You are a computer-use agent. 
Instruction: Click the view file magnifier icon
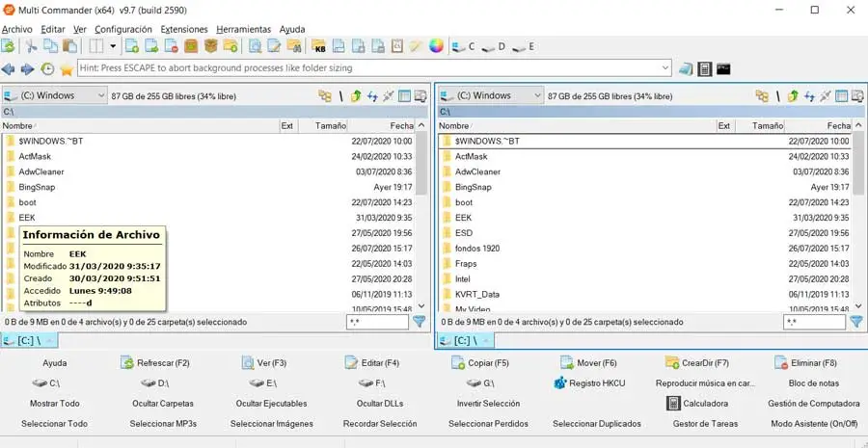pos(255,46)
